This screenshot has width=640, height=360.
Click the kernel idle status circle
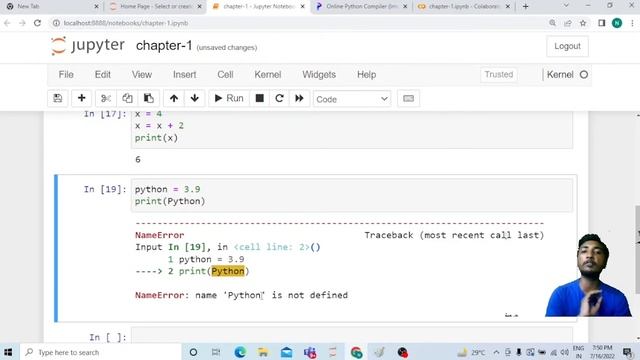point(584,75)
